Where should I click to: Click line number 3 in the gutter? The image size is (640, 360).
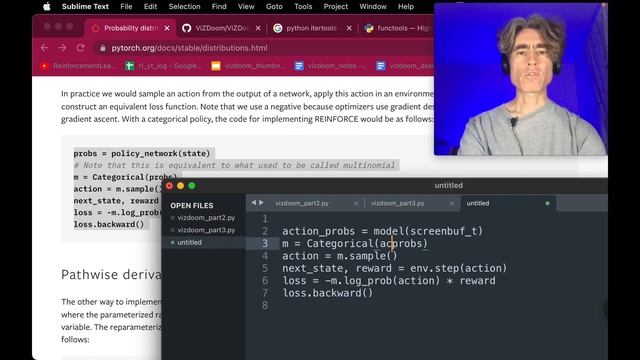click(265, 243)
